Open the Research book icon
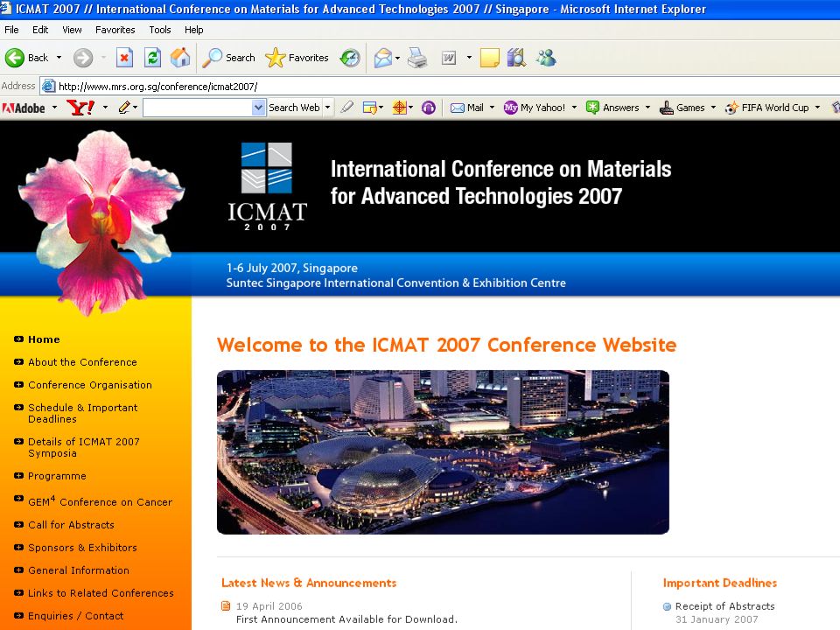The width and height of the screenshot is (840, 630). pyautogui.click(x=516, y=58)
